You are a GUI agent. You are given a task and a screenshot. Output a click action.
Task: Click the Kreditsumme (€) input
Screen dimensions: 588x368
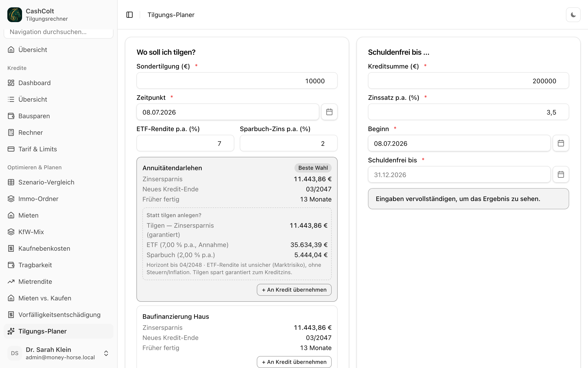pyautogui.click(x=468, y=80)
